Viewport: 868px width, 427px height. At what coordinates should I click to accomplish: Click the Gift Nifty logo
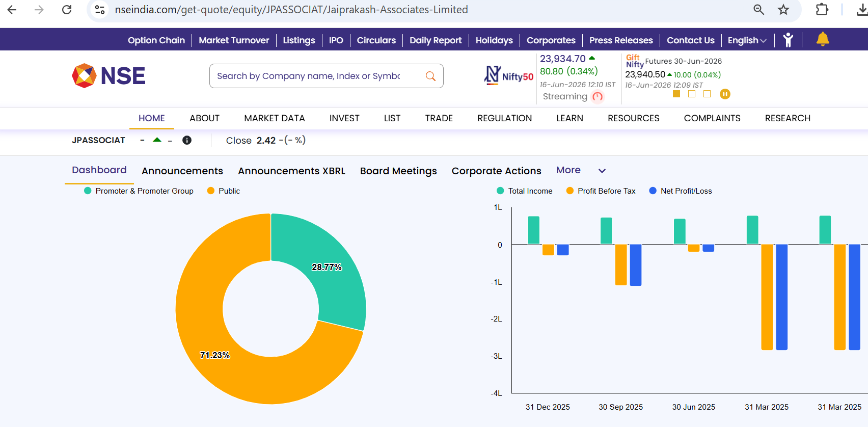tap(634, 61)
